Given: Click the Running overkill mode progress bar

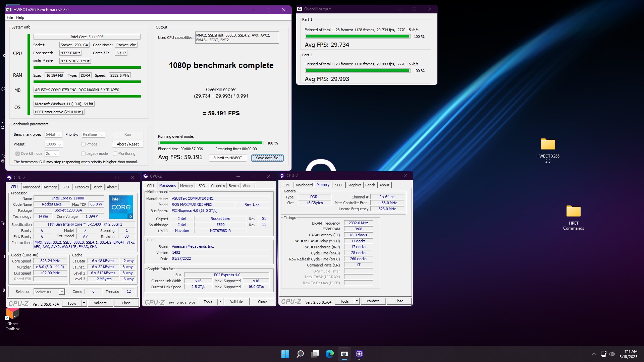Looking at the screenshot, I should tap(211, 143).
